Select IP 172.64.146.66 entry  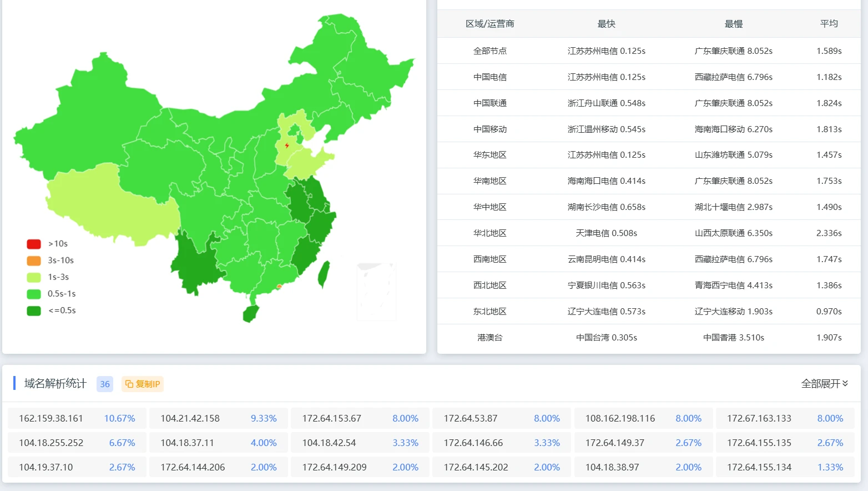[502, 443]
